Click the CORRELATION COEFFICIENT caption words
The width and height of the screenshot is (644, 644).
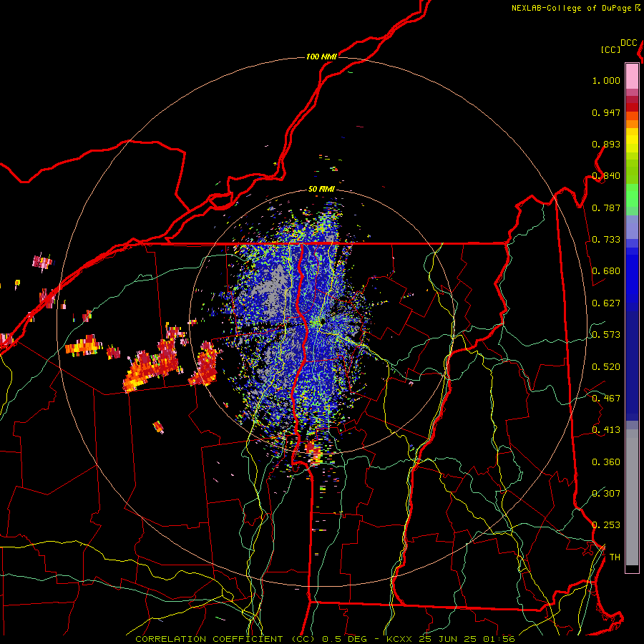click(x=209, y=639)
